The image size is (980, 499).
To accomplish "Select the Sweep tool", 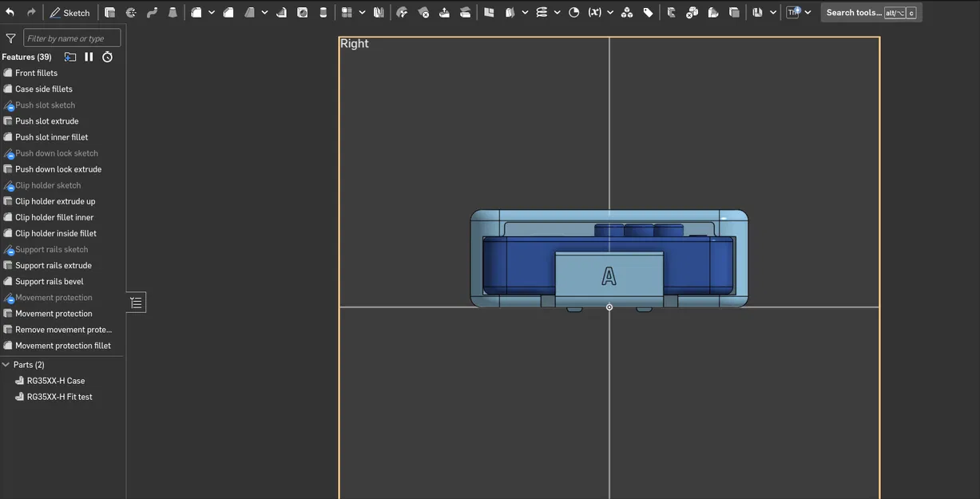I will pyautogui.click(x=152, y=13).
